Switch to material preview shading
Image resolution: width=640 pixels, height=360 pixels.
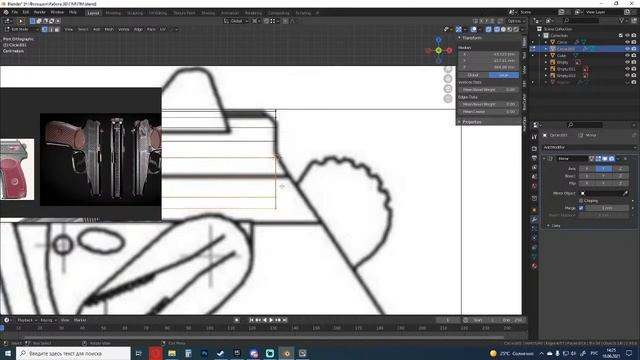[510, 29]
